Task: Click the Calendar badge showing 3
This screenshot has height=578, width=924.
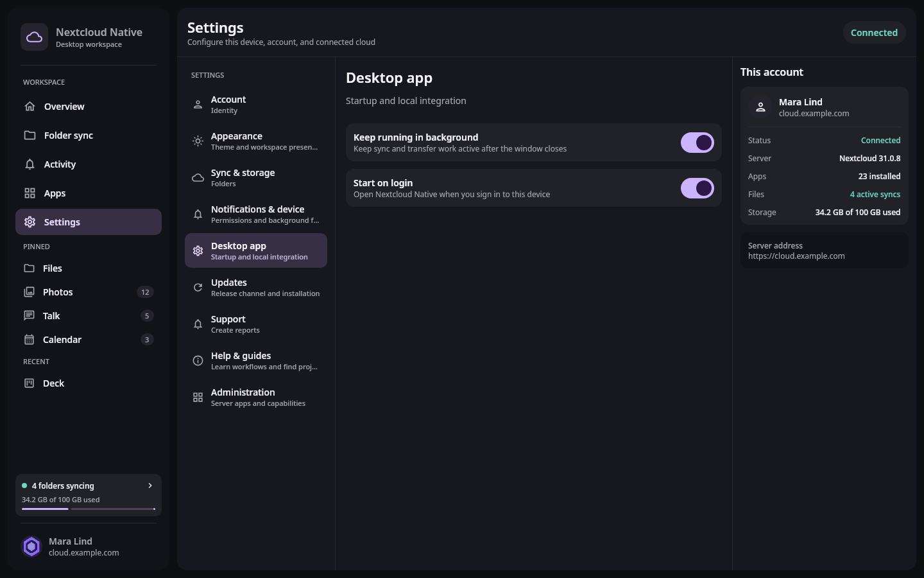Action: point(147,340)
